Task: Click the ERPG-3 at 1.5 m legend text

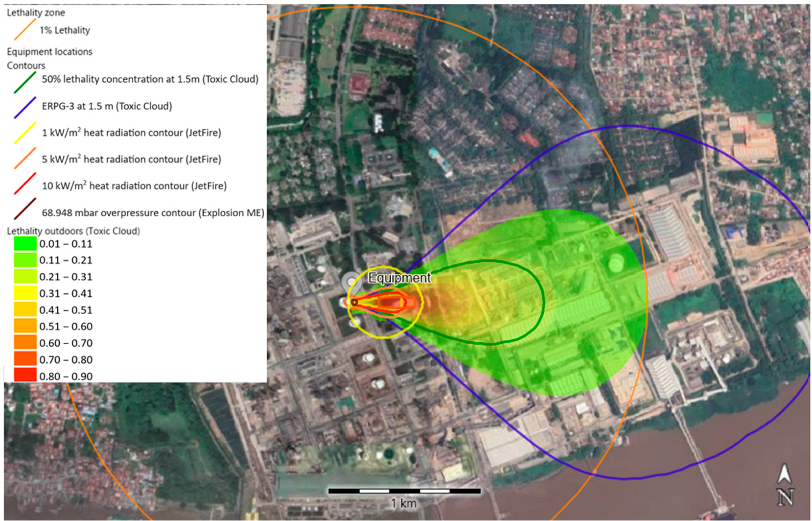Action: point(107,106)
